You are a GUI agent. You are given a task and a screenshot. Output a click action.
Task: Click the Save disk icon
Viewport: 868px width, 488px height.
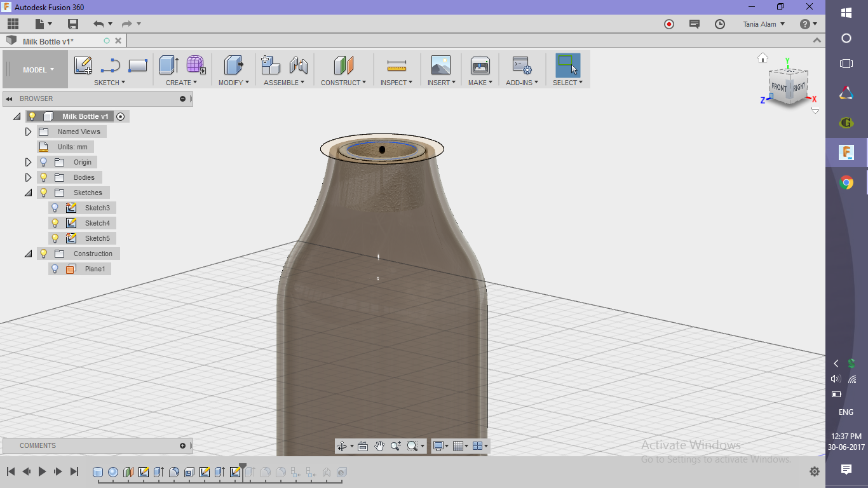[73, 24]
